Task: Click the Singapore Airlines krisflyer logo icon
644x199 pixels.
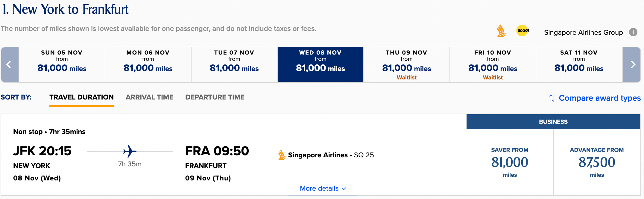Action: (501, 31)
